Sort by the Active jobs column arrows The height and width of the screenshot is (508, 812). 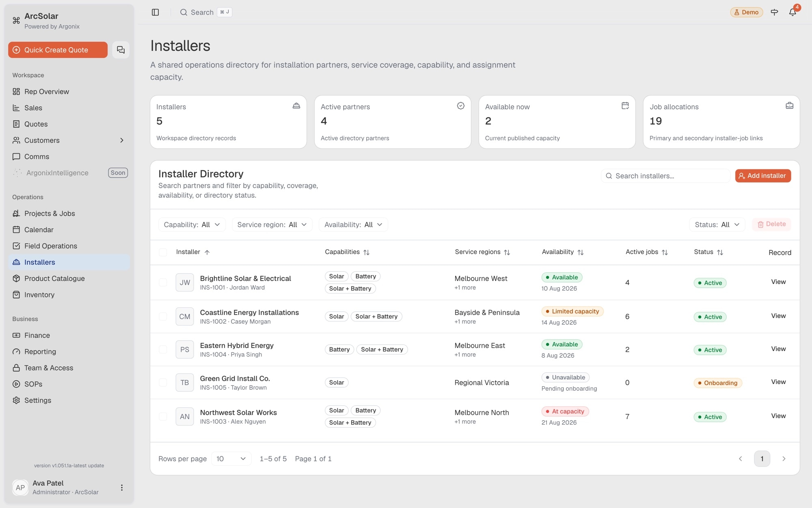[665, 252]
